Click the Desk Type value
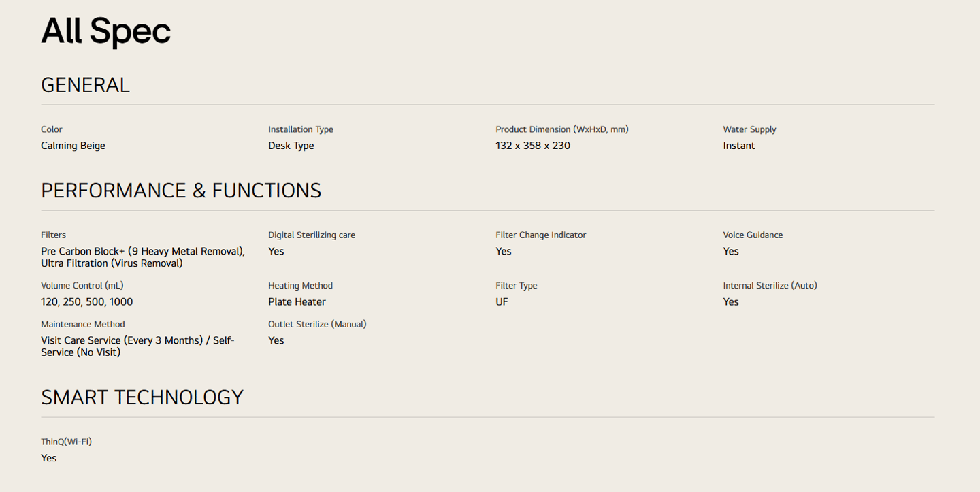The image size is (980, 492). (x=291, y=146)
